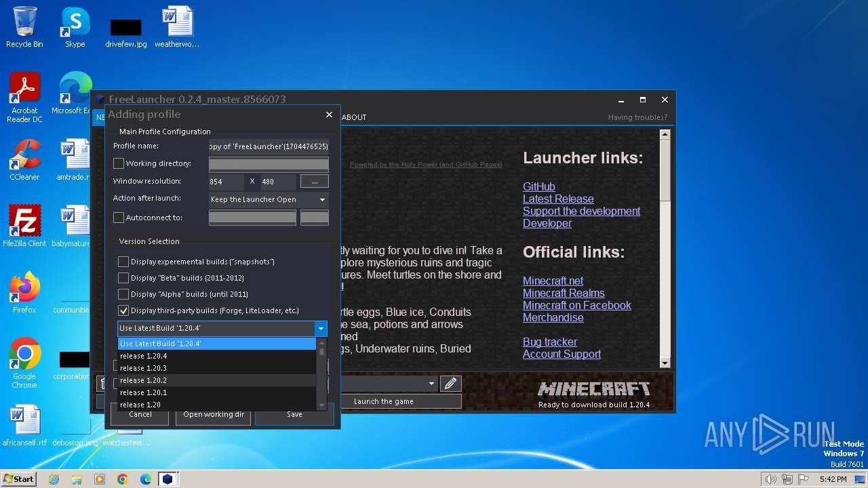Open the weatherwo Word document icon
The height and width of the screenshot is (488, 868).
pyautogui.click(x=177, y=28)
